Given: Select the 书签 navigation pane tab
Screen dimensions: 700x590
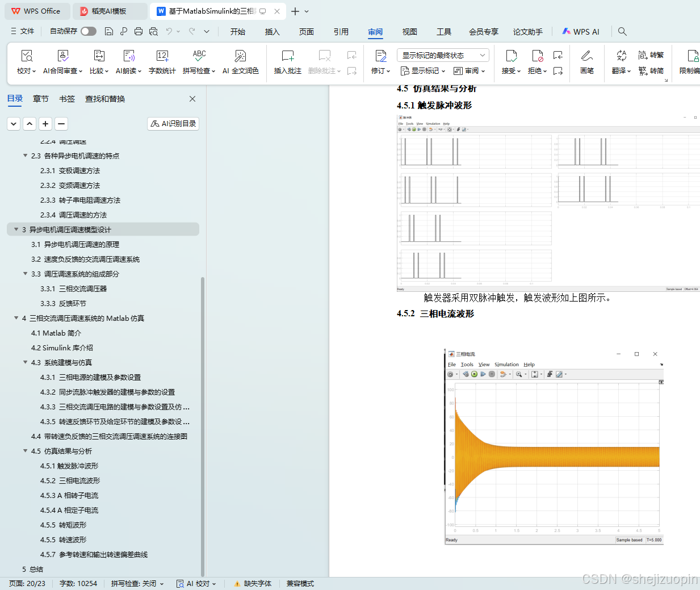Looking at the screenshot, I should tap(67, 99).
